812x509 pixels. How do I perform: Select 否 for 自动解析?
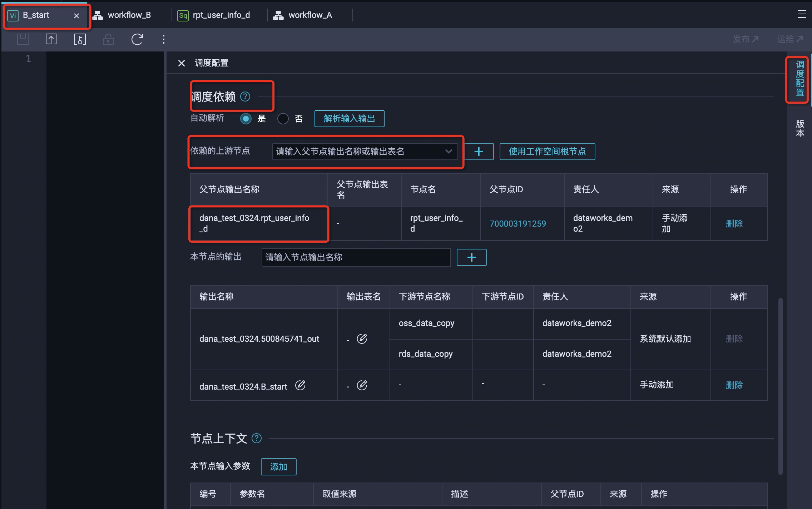tap(283, 119)
